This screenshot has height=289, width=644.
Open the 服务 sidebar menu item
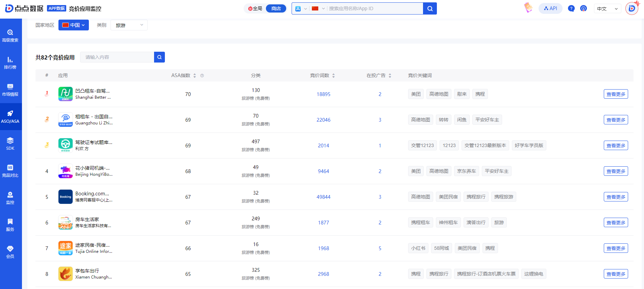click(10, 225)
